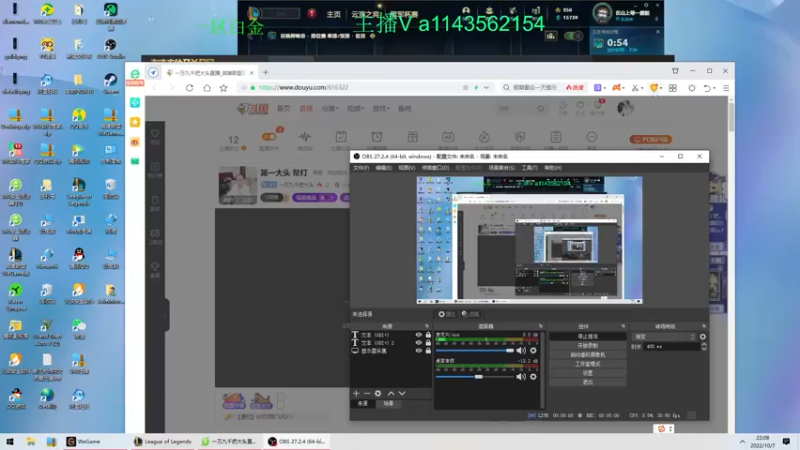
Task: Open the OBS scene transition type dropdown
Action: pos(664,337)
